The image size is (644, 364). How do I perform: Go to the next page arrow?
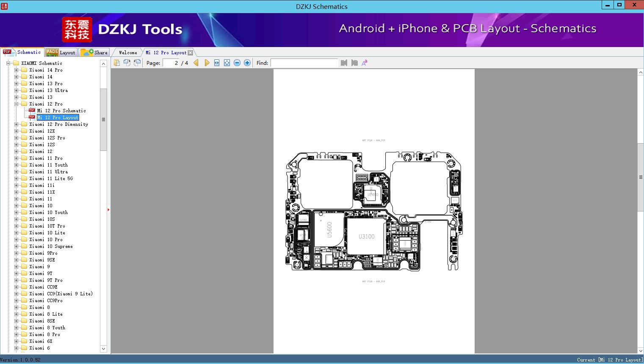point(207,63)
